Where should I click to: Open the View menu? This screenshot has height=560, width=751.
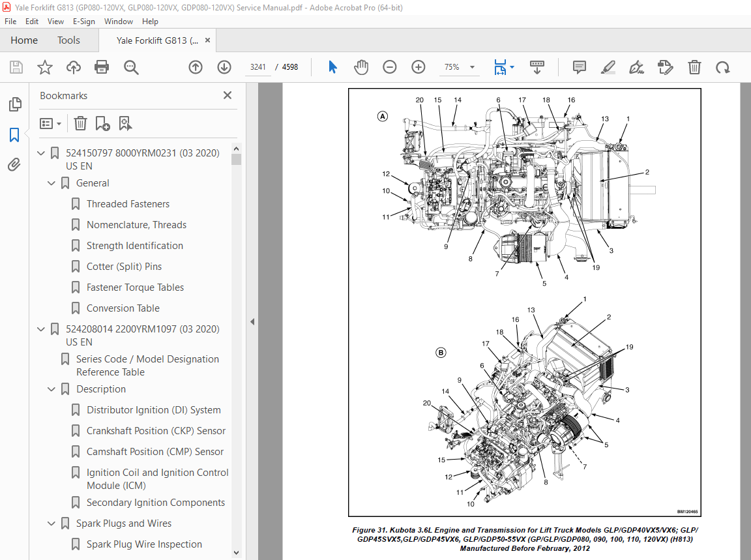point(55,22)
